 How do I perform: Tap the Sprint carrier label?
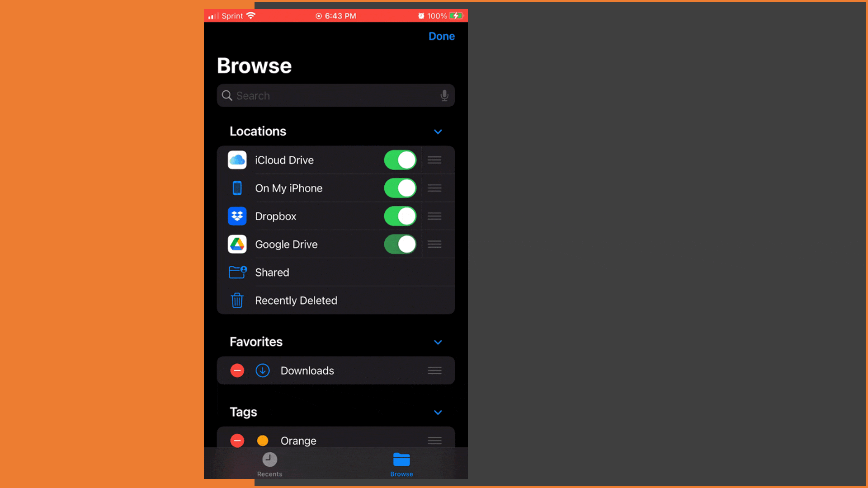(232, 16)
